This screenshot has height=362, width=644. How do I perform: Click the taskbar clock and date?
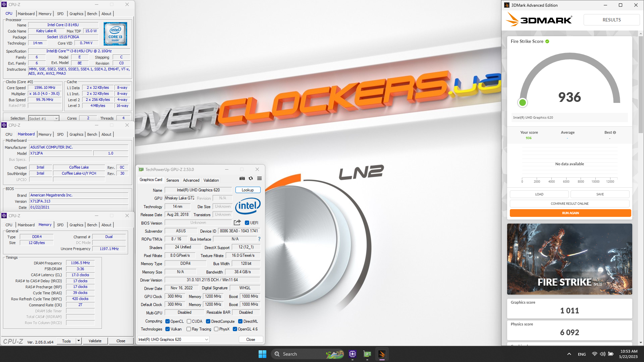pyautogui.click(x=629, y=354)
